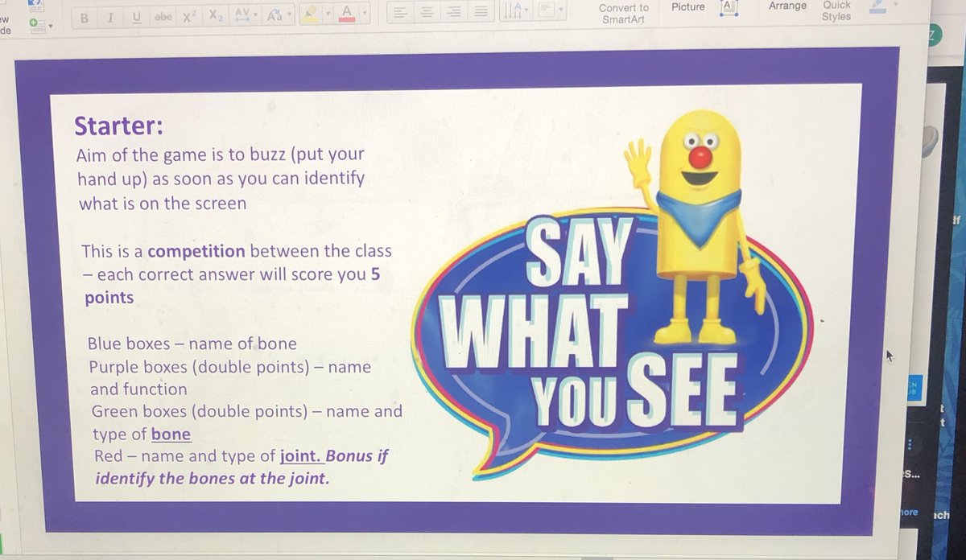Click Convert to SmartArt
Screen dimensions: 966x560
tap(623, 13)
